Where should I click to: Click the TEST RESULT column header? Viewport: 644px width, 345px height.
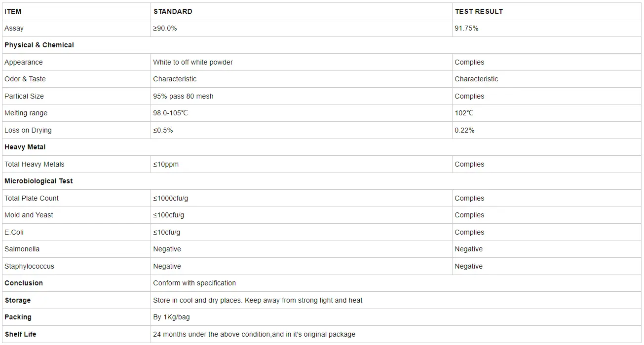pos(479,11)
